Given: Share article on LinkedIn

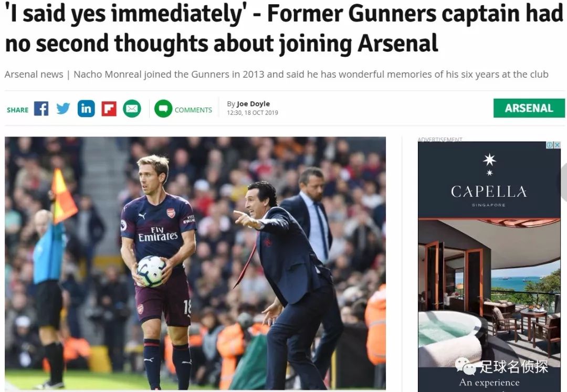Looking at the screenshot, I should click(86, 109).
